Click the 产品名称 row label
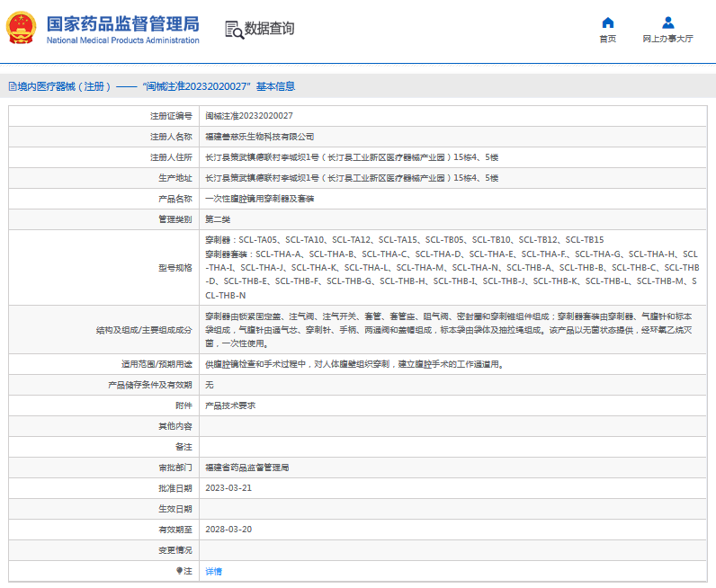Screen dimensions: 716x588 click(x=175, y=199)
